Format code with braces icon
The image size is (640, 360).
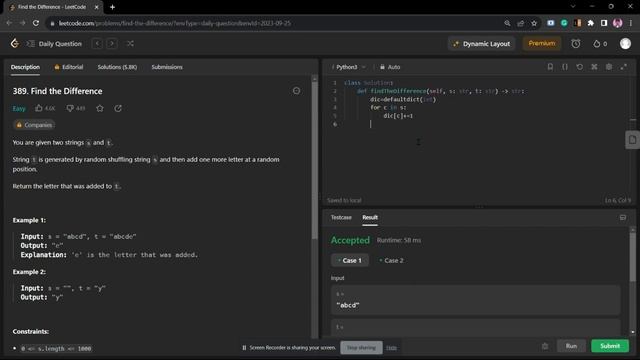[565, 67]
